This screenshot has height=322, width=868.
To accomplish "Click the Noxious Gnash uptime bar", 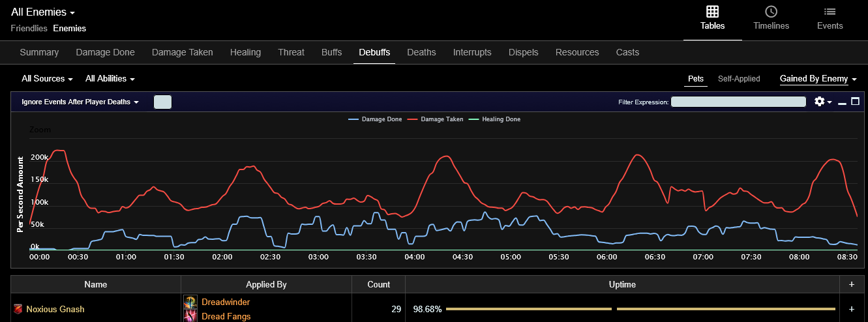I will pos(640,309).
